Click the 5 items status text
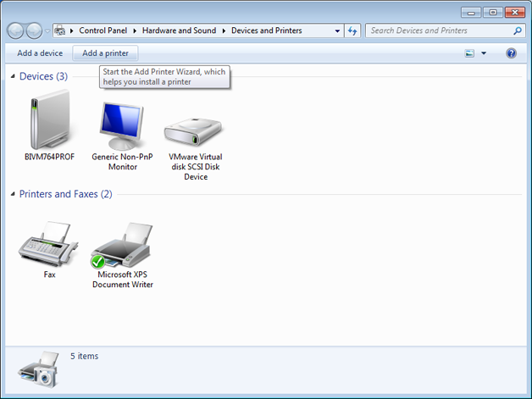 click(85, 356)
